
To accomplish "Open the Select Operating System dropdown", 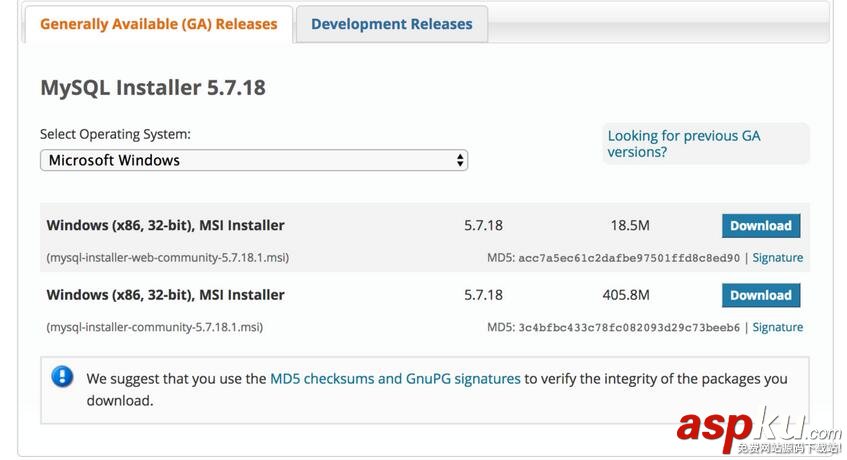I will click(253, 160).
